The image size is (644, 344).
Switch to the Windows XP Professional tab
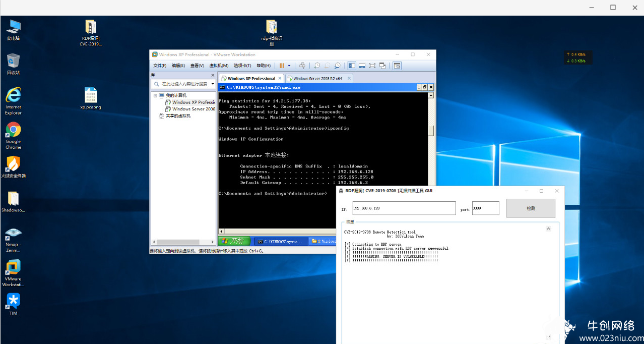(x=250, y=78)
